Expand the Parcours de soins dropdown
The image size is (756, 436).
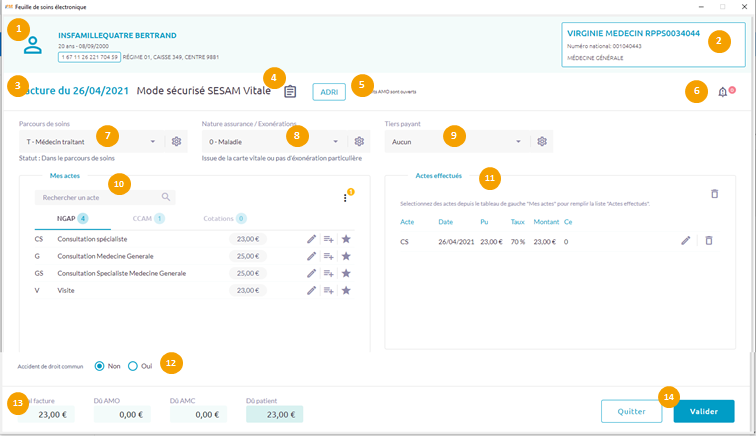click(x=153, y=142)
